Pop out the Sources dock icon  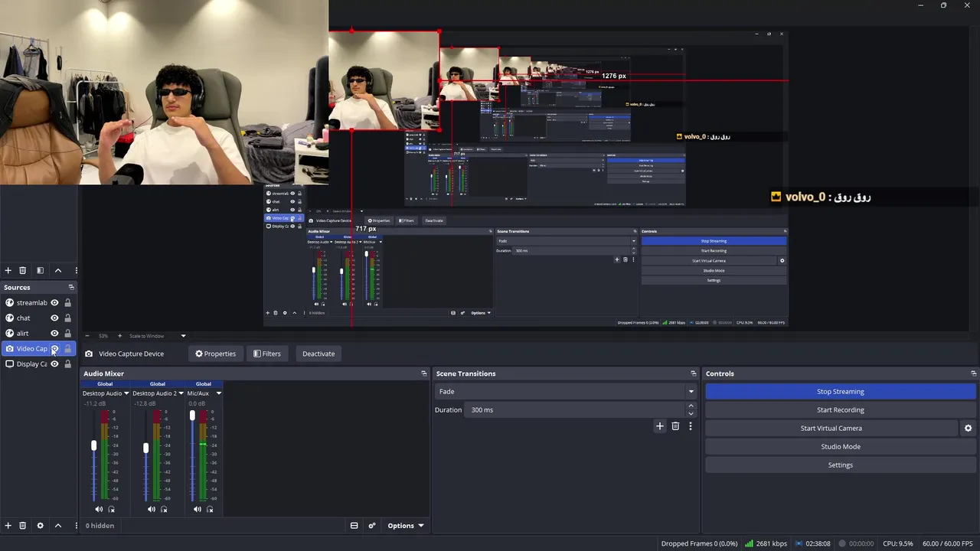71,288
